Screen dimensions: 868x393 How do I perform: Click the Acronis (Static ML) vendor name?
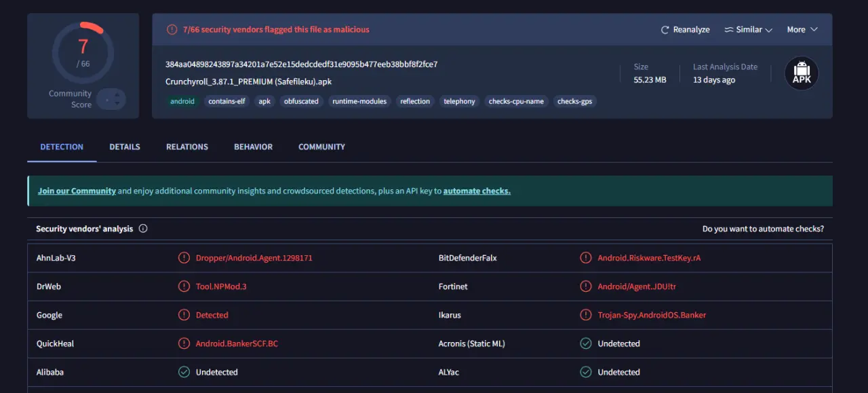pyautogui.click(x=472, y=343)
